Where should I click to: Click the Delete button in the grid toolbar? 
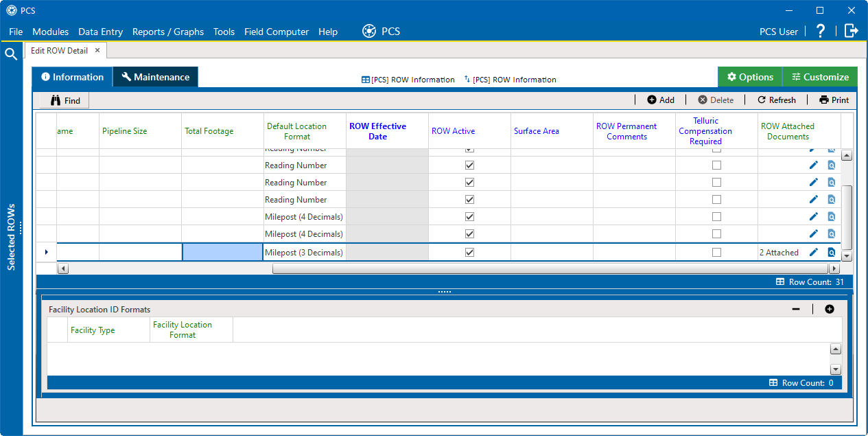pos(716,100)
